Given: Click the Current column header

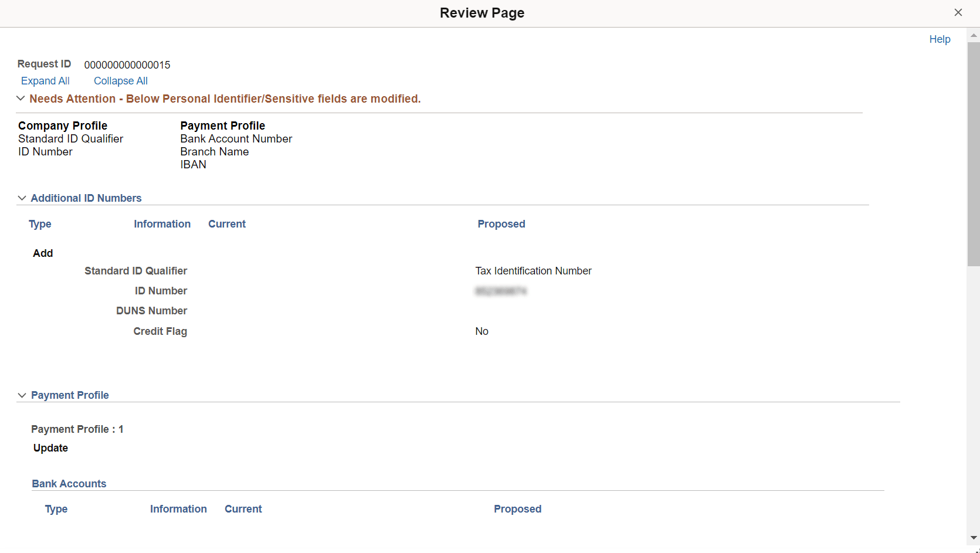Looking at the screenshot, I should 227,224.
